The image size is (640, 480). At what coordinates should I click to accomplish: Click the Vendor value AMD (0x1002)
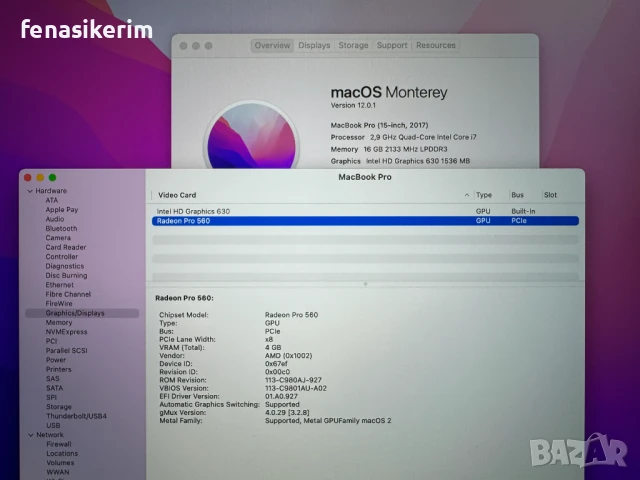click(289, 356)
